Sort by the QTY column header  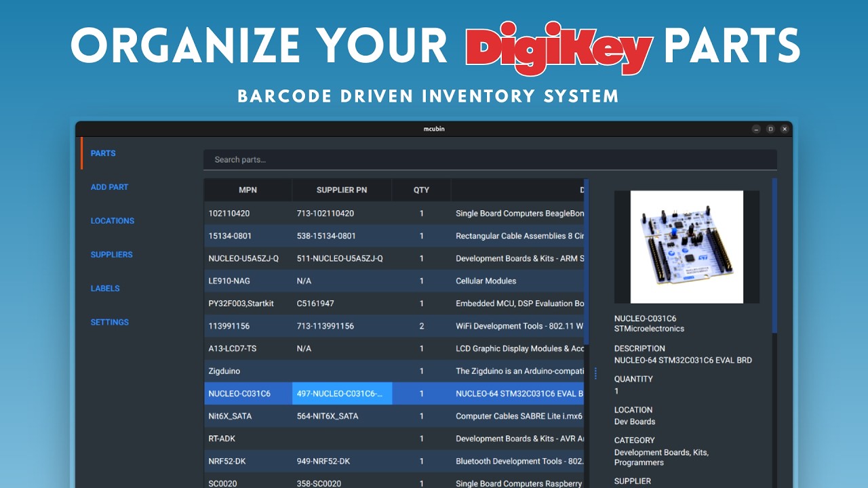421,190
